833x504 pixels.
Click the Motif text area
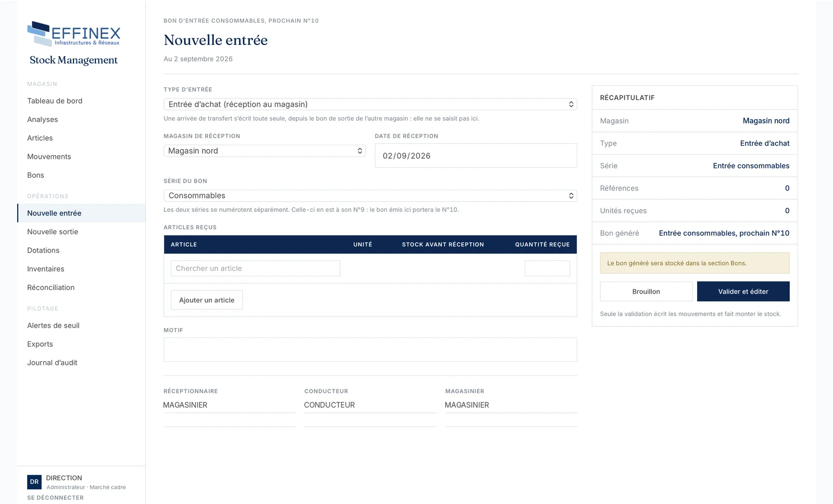tap(370, 350)
